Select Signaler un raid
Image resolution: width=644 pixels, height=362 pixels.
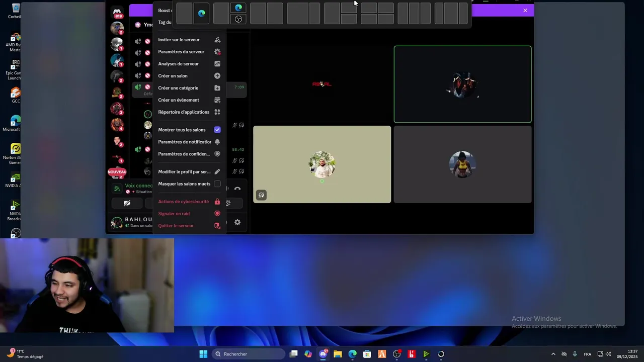pyautogui.click(x=189, y=214)
